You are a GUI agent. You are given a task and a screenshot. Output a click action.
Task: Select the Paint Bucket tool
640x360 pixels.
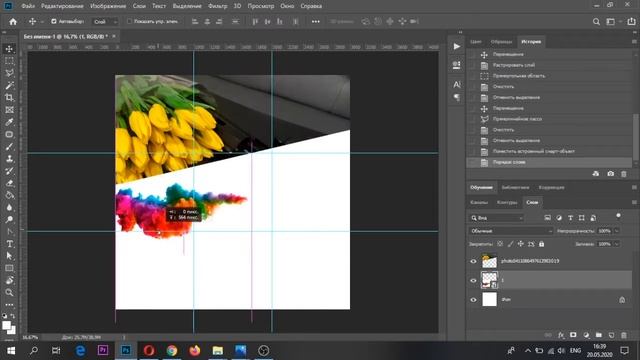(9, 195)
